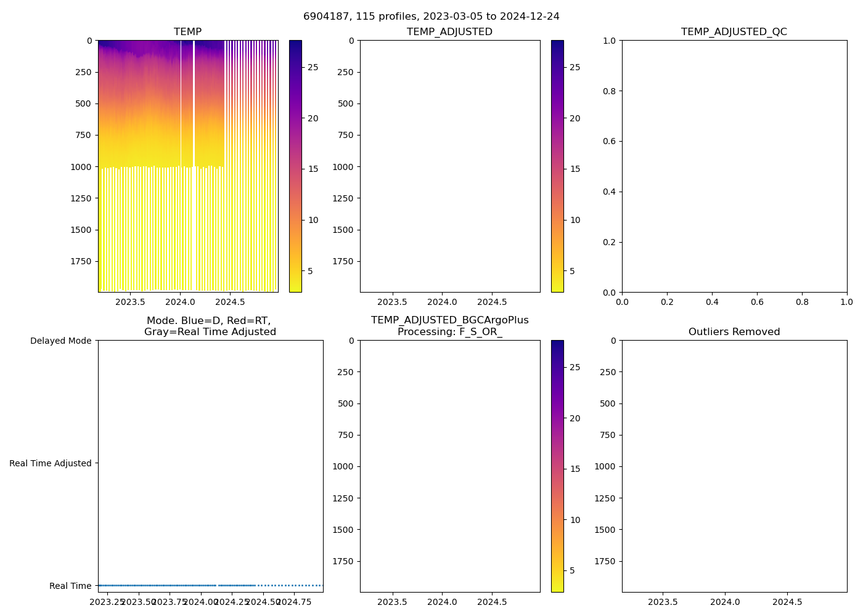Image resolution: width=863 pixels, height=616 pixels.
Task: Click the Outliers Removed plot title
Action: tap(734, 332)
